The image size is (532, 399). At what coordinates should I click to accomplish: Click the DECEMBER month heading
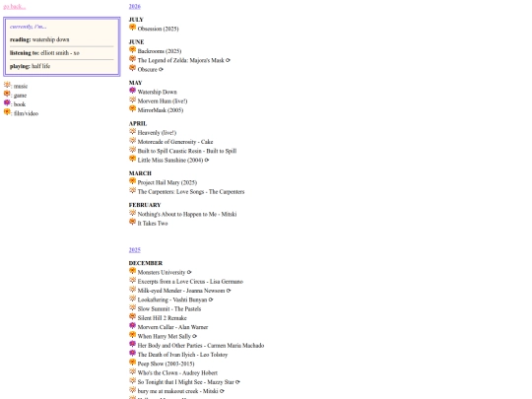coord(146,263)
